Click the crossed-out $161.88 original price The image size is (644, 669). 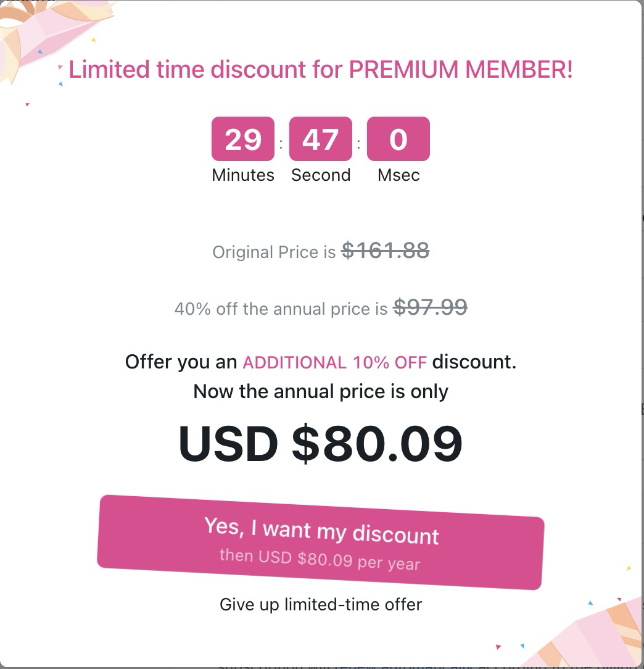click(386, 251)
